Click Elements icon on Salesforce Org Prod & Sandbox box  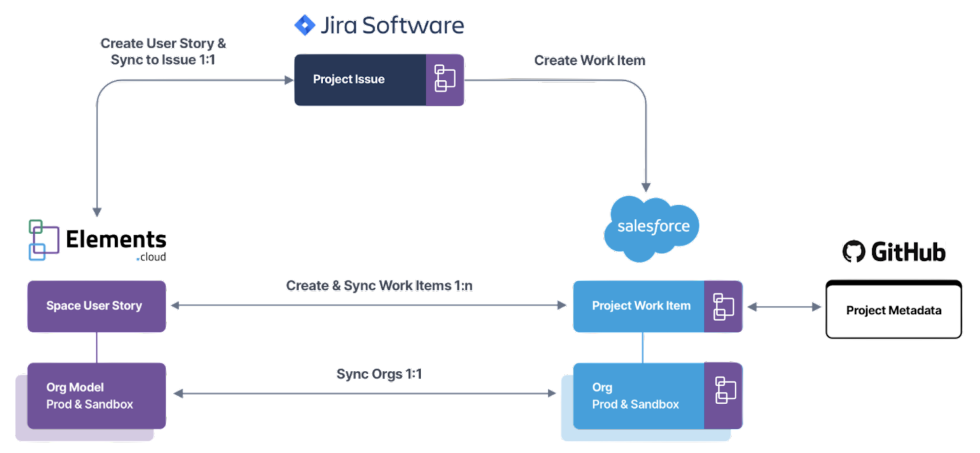point(725,390)
